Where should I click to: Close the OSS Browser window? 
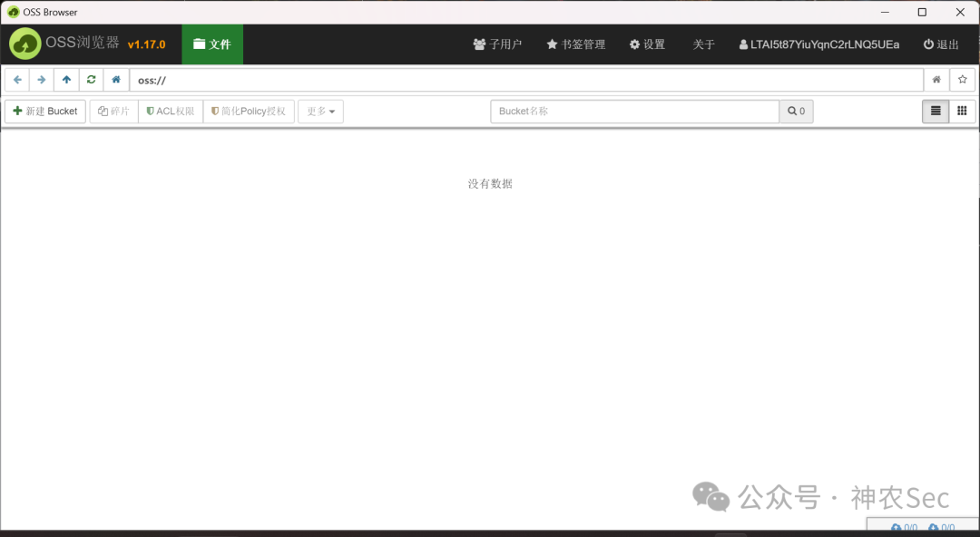[960, 12]
